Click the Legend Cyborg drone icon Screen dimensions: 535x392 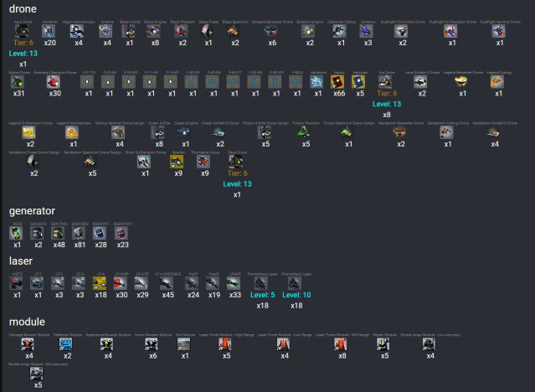(x=497, y=82)
